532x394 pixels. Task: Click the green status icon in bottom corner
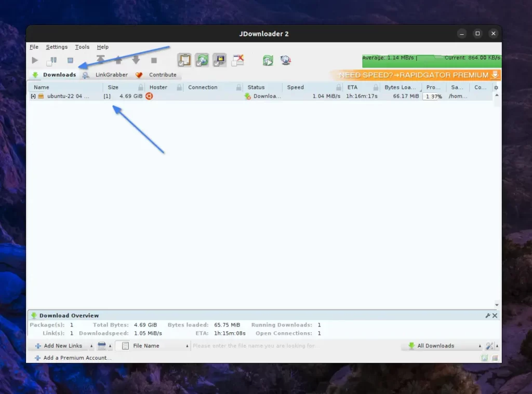click(x=485, y=358)
